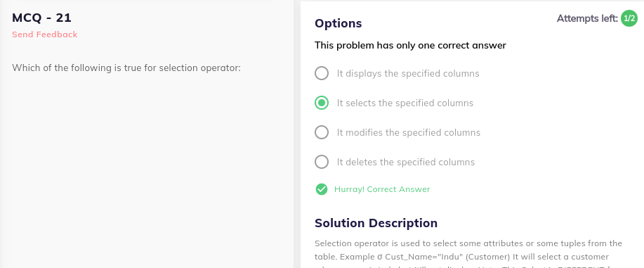The image size is (644, 268).
Task: Click the selection operator question text
Action: [x=126, y=68]
